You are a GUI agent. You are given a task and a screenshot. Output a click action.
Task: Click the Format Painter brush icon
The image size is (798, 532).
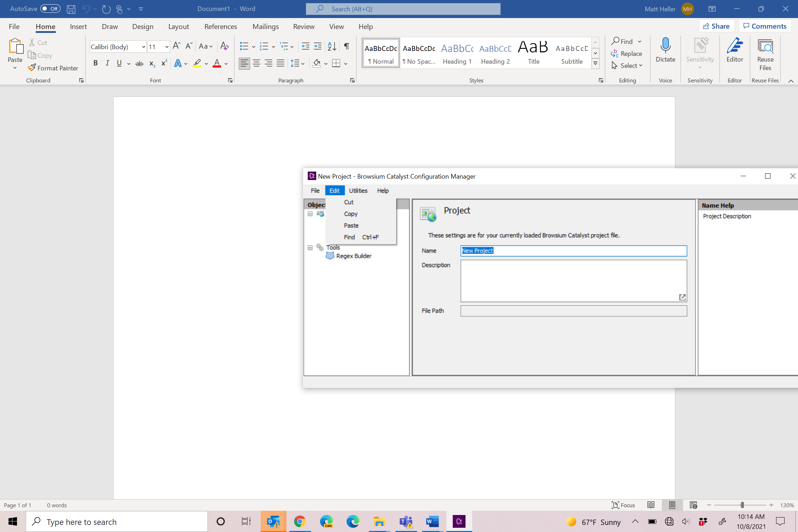[32, 68]
